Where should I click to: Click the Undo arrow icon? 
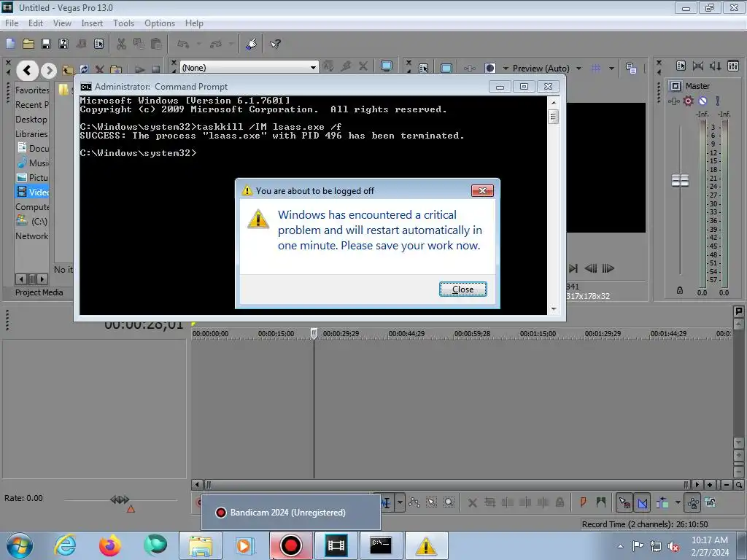pyautogui.click(x=183, y=44)
